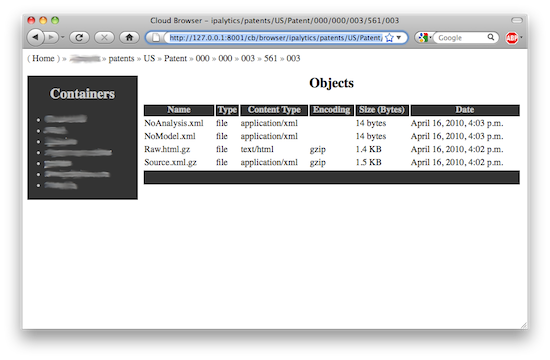Open the Raw.html.gz object

[167, 149]
